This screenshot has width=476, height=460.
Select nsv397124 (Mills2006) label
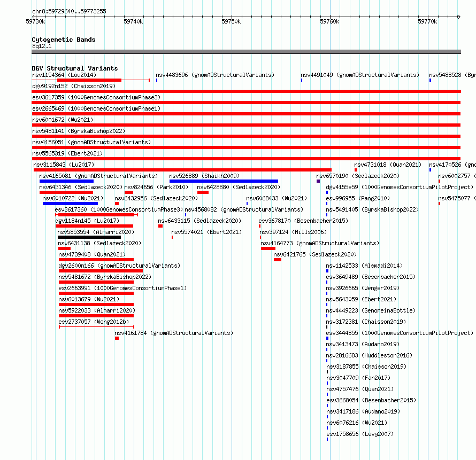(293, 232)
